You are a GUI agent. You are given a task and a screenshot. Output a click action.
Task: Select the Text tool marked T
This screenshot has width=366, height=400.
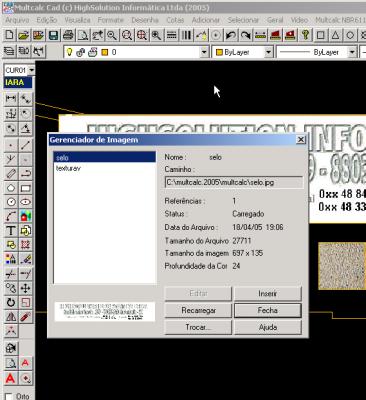point(11,230)
